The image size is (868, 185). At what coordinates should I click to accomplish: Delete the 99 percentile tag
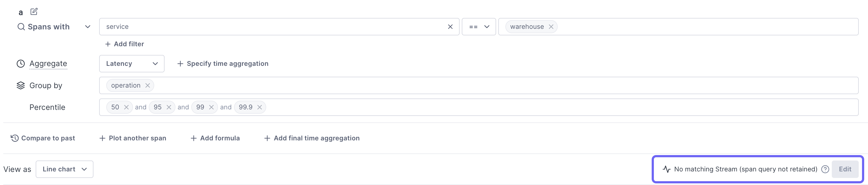[211, 107]
